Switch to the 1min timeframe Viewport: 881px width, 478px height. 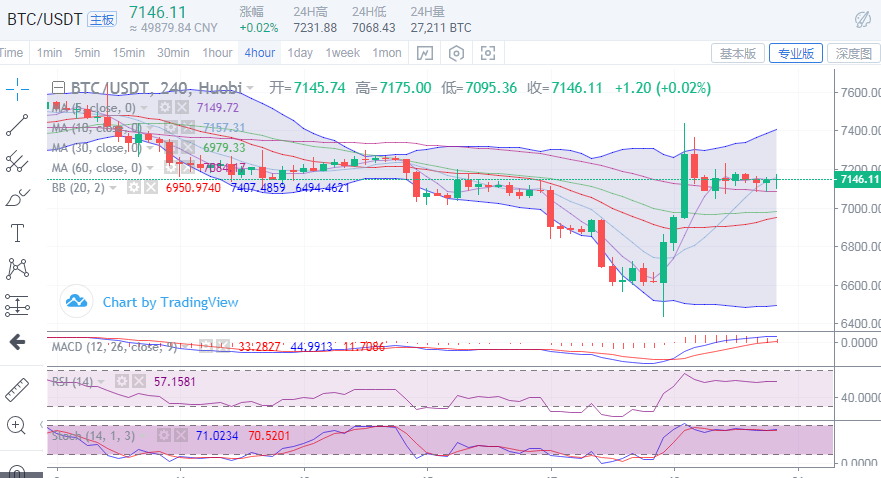point(49,53)
